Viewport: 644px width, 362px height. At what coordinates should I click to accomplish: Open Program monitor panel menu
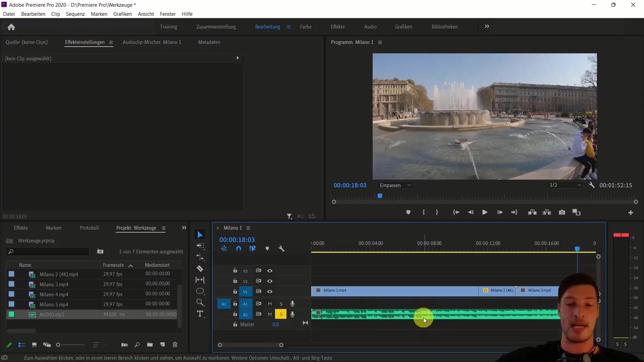click(x=380, y=42)
